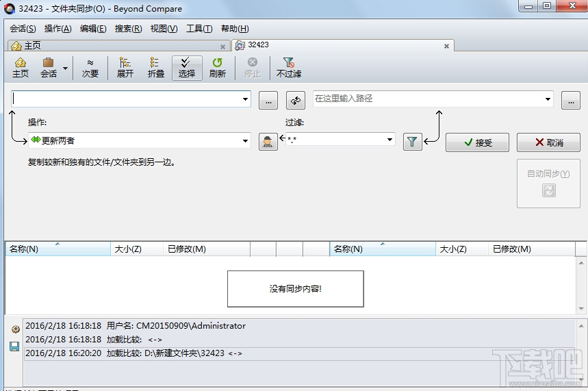Viewport: 588px width, 391px height.
Task: Maximize the Beyond Compare window
Action: click(x=547, y=6)
